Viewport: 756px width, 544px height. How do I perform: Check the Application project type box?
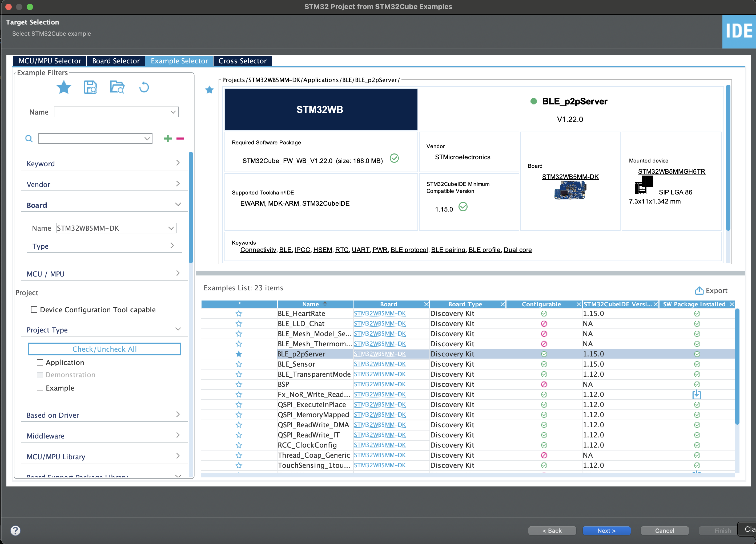(40, 362)
